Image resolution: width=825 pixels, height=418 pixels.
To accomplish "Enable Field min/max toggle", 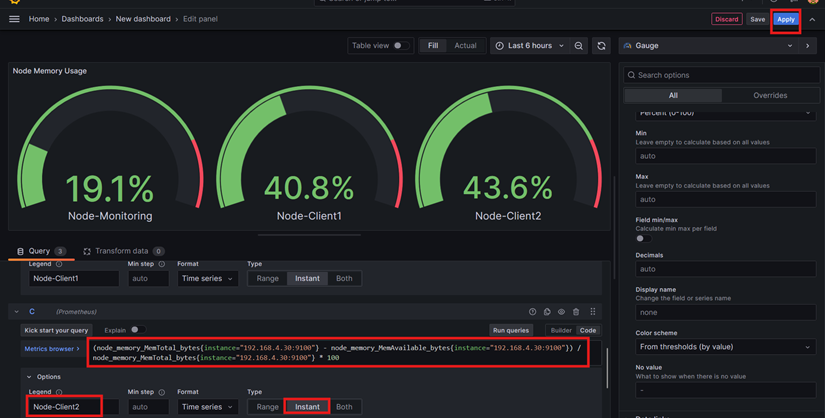I will (643, 238).
